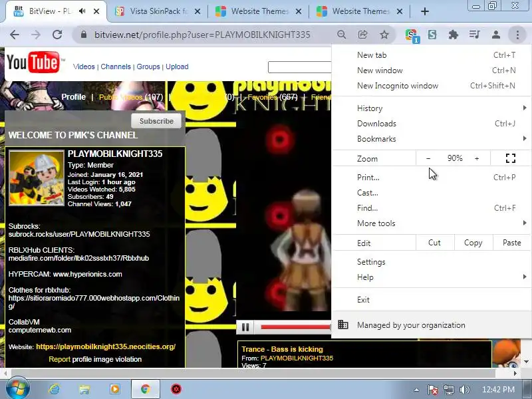The height and width of the screenshot is (399, 532).
Task: Launch Internet Explorer from the taskbar
Action: [54, 389]
